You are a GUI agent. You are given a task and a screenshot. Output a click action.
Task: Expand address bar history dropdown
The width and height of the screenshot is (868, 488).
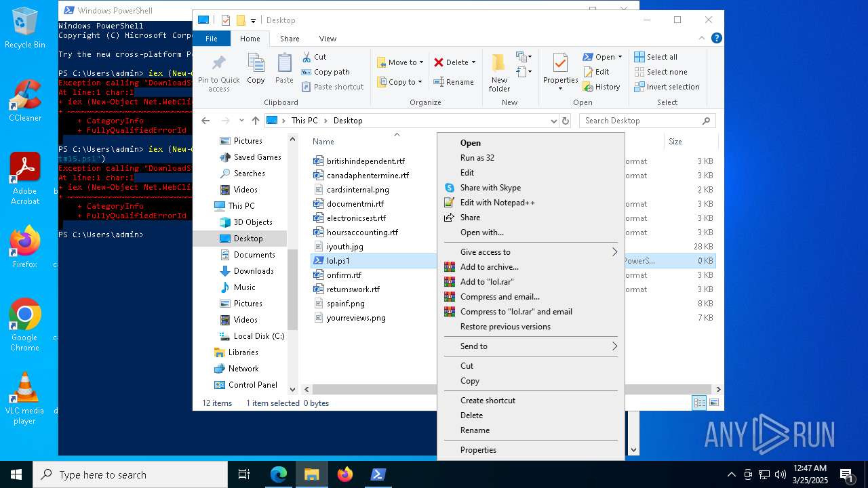click(554, 121)
